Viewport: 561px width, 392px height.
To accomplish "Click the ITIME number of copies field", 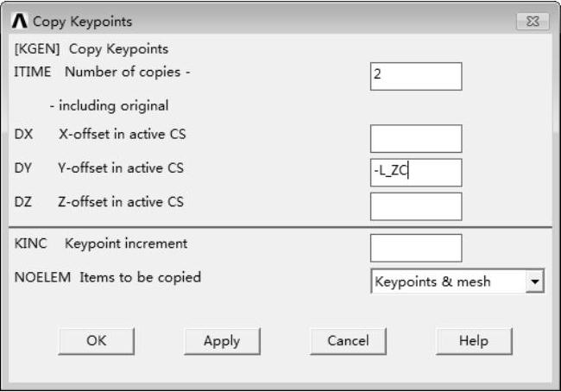I will [416, 76].
